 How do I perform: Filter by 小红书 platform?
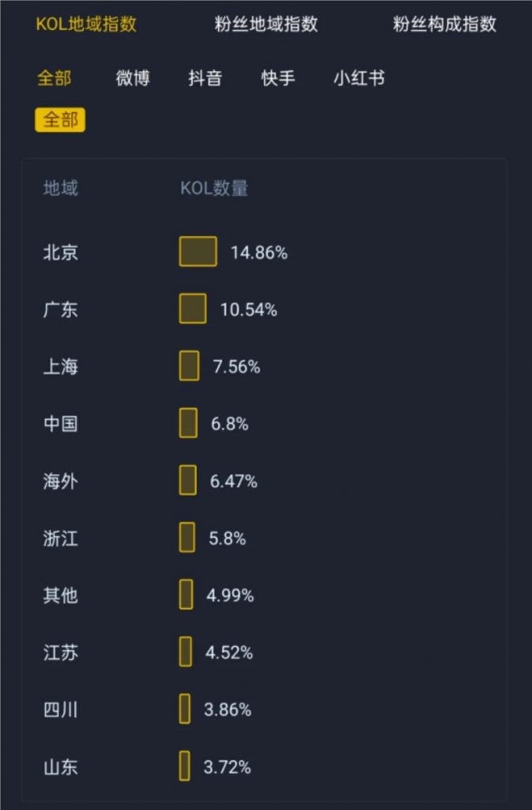pos(359,78)
